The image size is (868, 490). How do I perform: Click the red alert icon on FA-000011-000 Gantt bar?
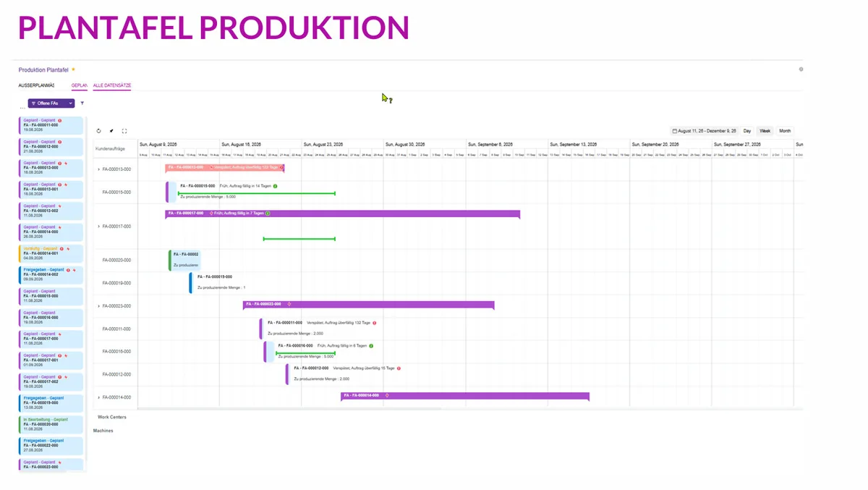coord(374,323)
